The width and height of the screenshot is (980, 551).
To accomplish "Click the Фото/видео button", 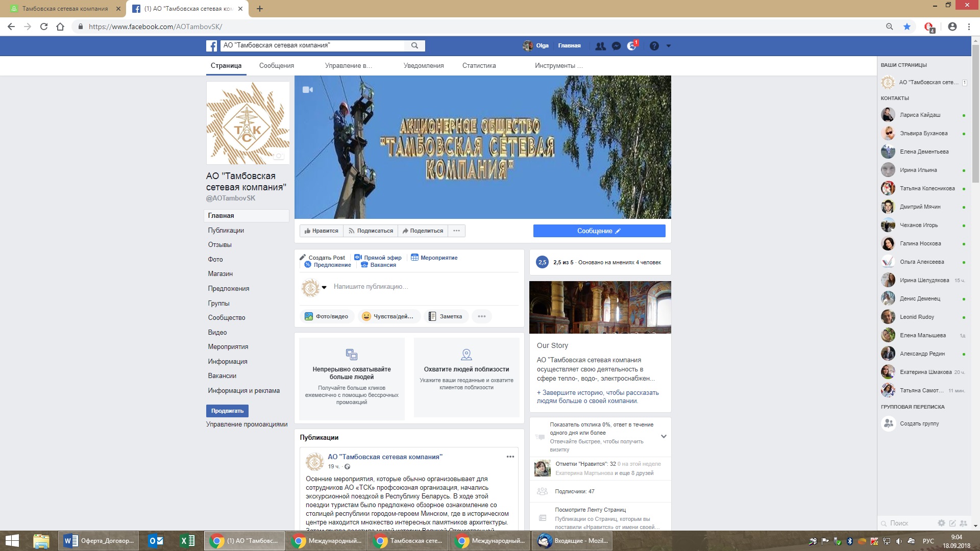I will pos(327,316).
